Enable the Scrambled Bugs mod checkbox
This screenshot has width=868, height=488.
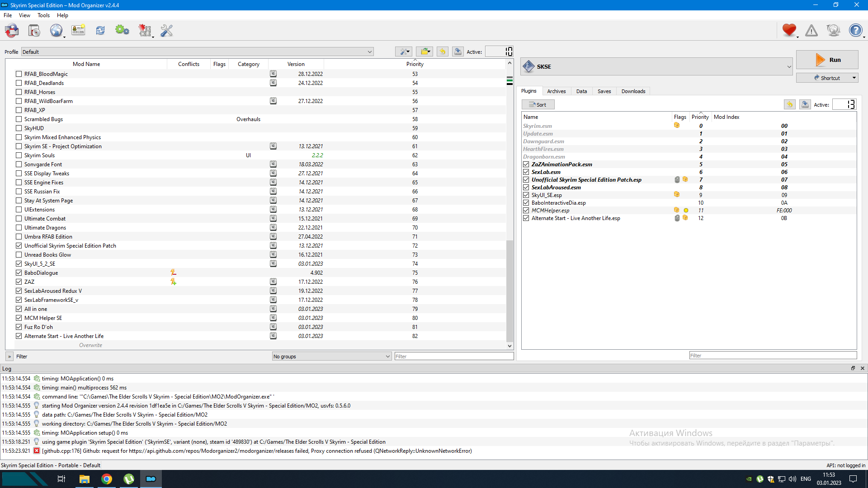[x=19, y=119]
